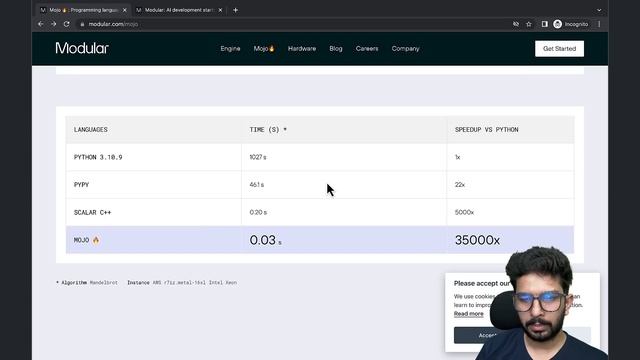Click the Incognito profile icon
The width and height of the screenshot is (640, 360).
point(558,24)
